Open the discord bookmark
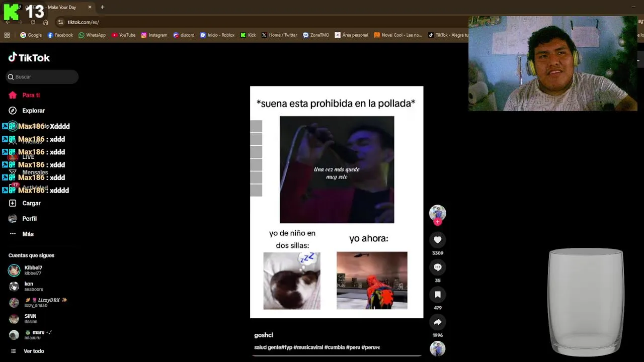 [183, 35]
